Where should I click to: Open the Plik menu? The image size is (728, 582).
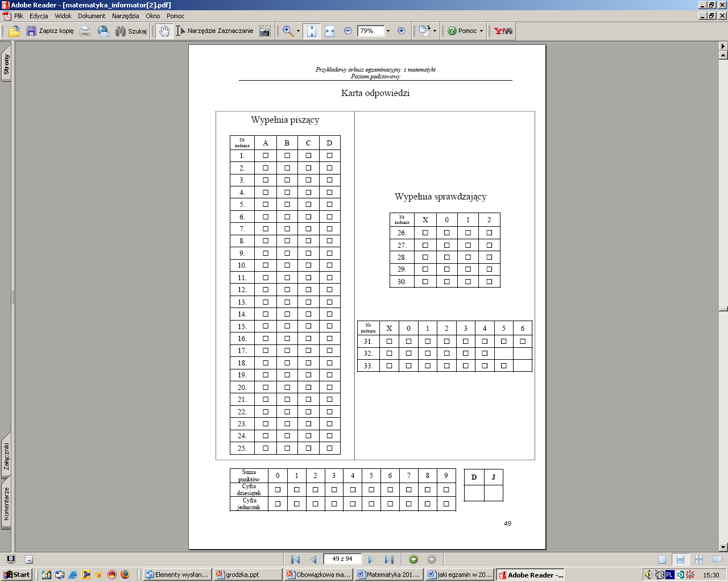(x=19, y=16)
